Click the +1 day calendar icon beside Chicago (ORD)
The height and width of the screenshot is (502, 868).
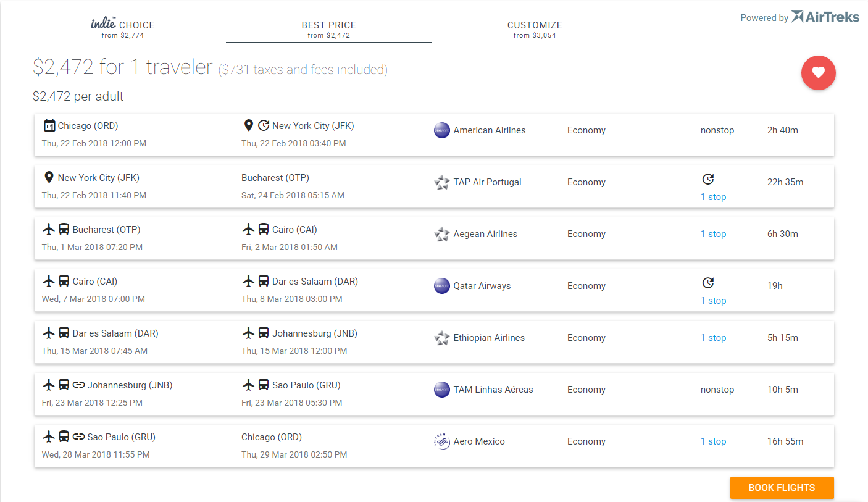(49, 126)
